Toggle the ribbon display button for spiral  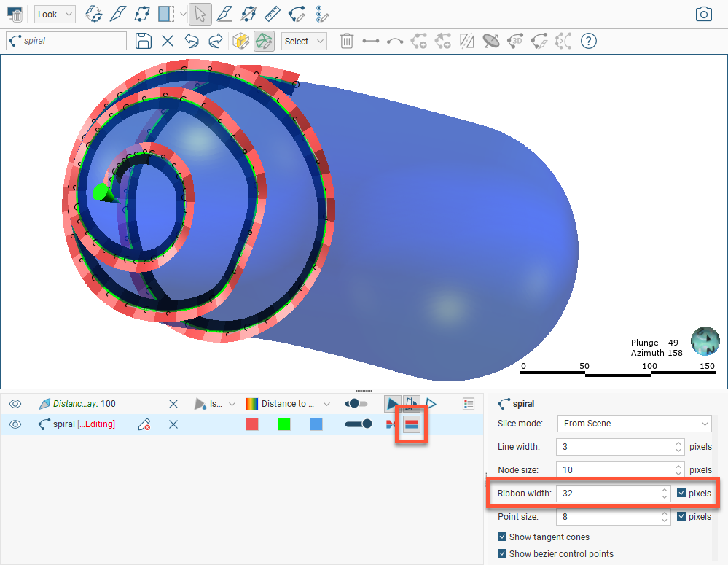(412, 424)
